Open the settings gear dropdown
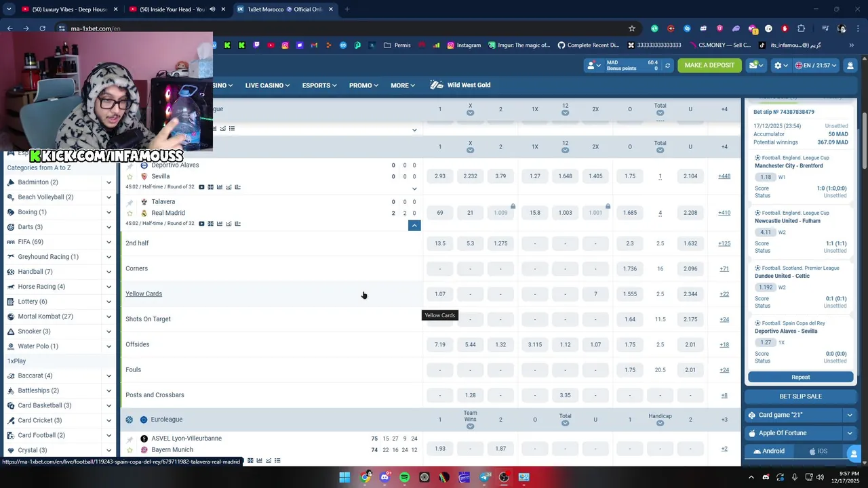 pyautogui.click(x=781, y=66)
